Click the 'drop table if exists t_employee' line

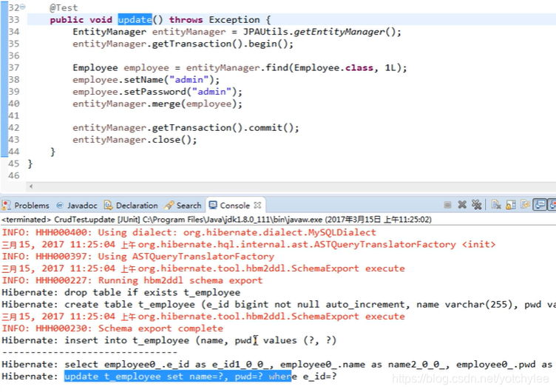coord(121,293)
